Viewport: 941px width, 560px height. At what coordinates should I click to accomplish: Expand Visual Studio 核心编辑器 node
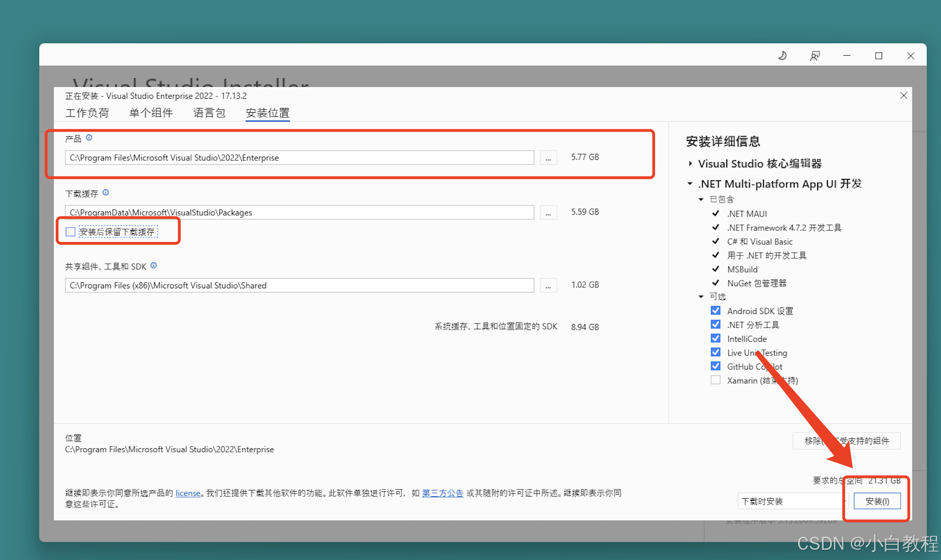[690, 164]
